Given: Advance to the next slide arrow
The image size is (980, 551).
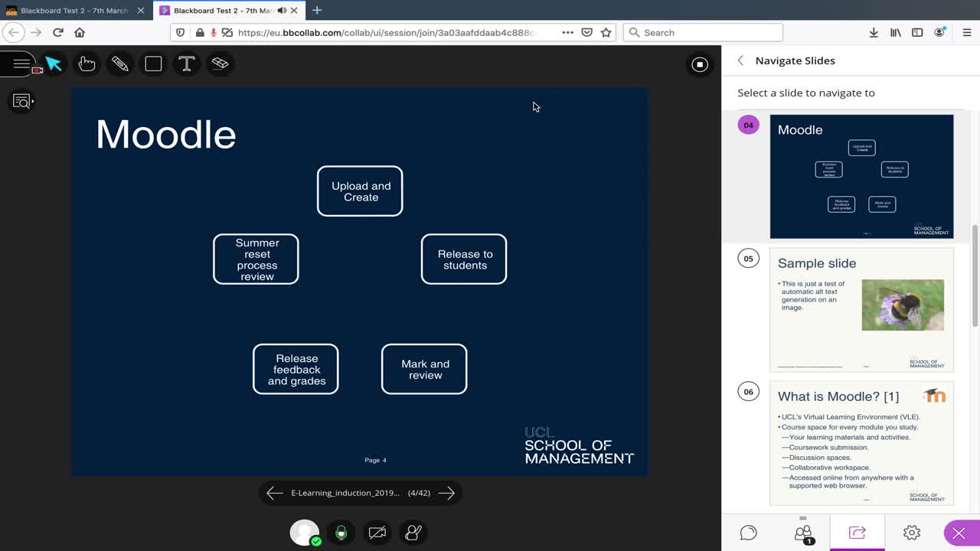Looking at the screenshot, I should tap(446, 494).
